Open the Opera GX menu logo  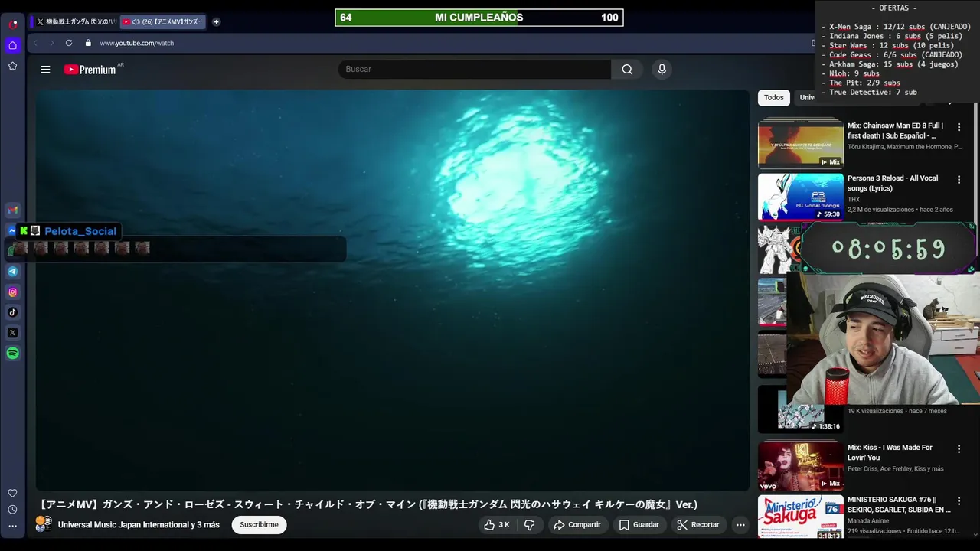click(13, 24)
